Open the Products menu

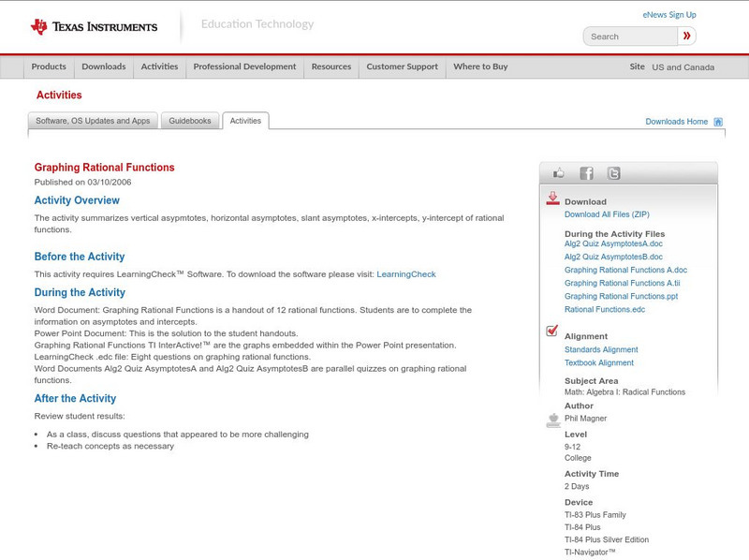(x=49, y=66)
